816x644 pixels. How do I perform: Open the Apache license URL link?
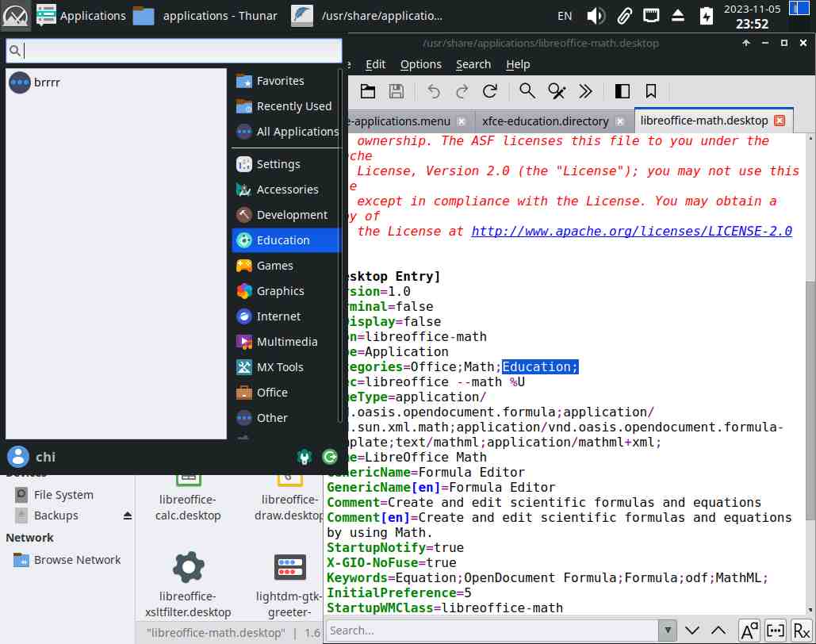click(631, 232)
